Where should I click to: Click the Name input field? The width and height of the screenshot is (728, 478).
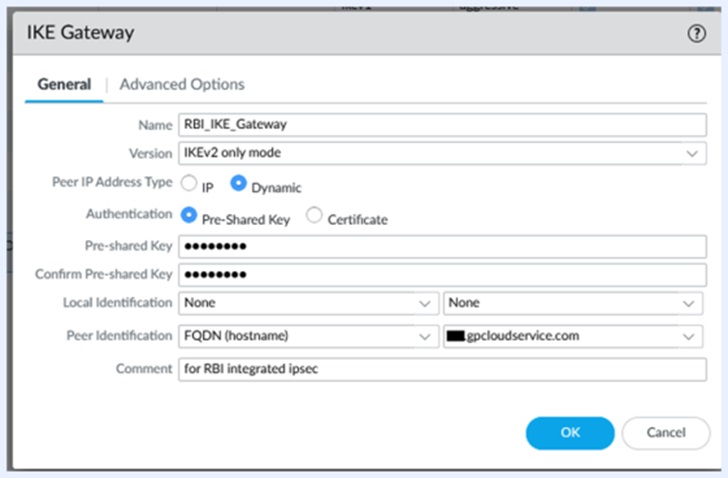(x=441, y=124)
